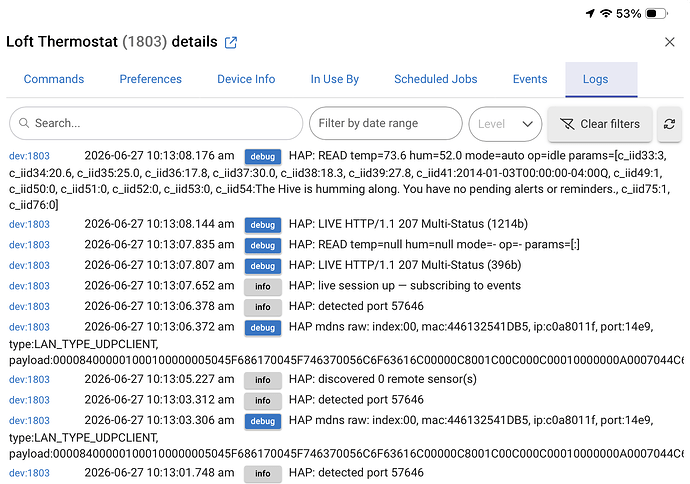The width and height of the screenshot is (690, 484).
Task: Click the battery status icon
Action: (x=656, y=14)
